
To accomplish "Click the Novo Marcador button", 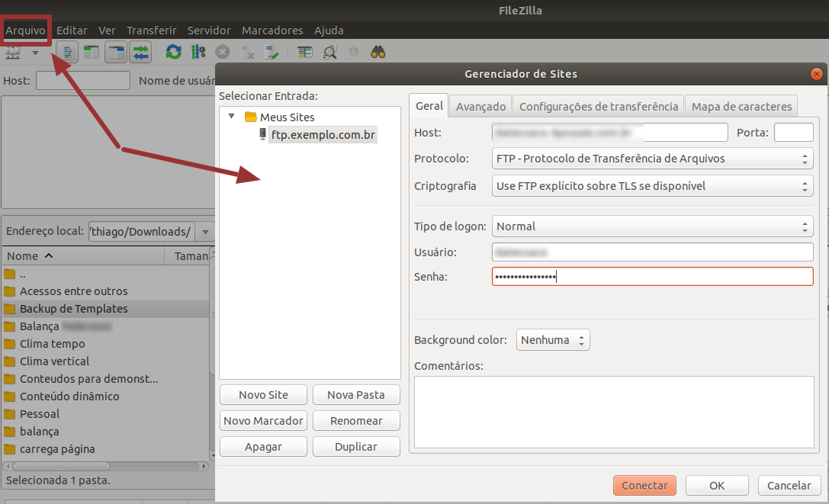I will pos(263,420).
